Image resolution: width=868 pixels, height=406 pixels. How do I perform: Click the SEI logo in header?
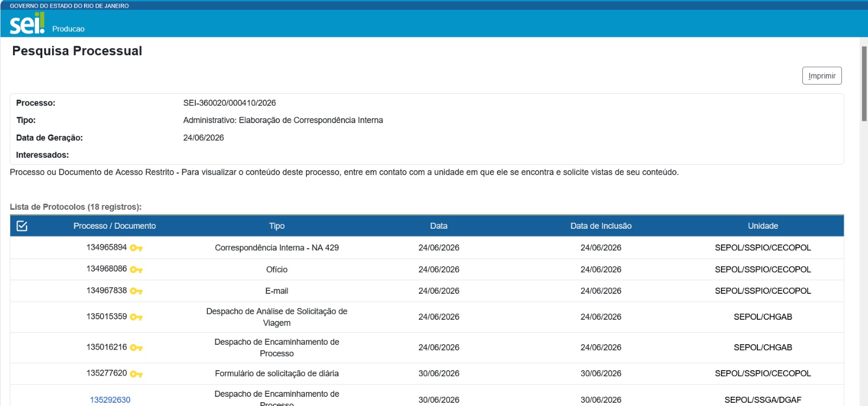(27, 23)
